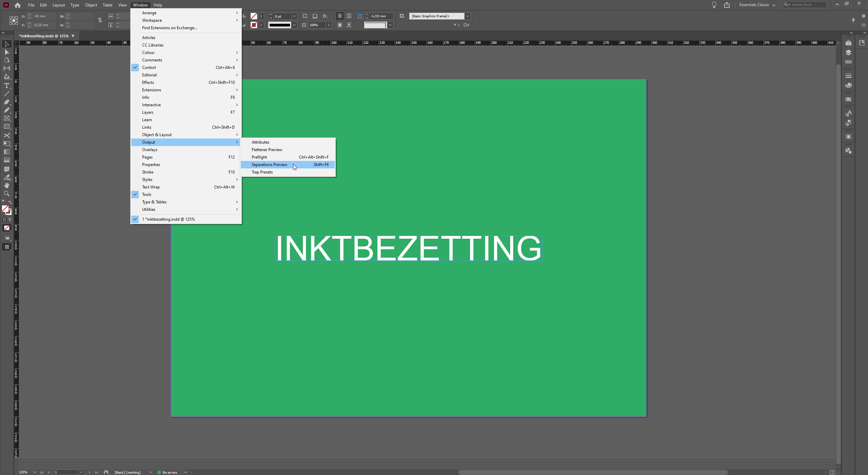This screenshot has width=868, height=475.
Task: Select the Rectangle Frame tool
Action: coord(6,118)
